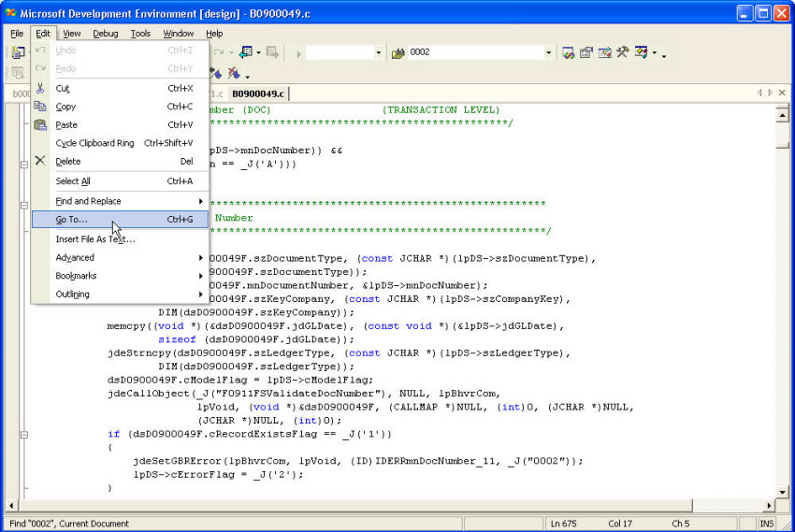This screenshot has width=795, height=532.
Task: Choose Insert File As Text...
Action: point(120,239)
